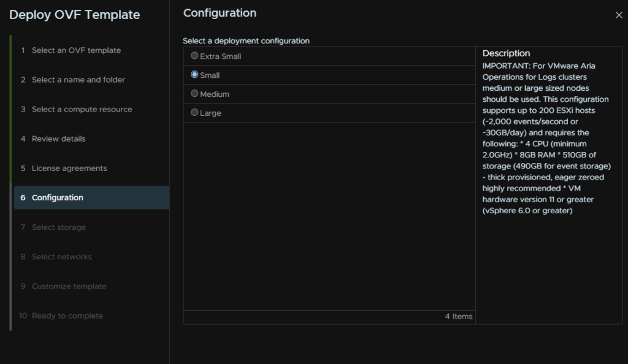This screenshot has height=364, width=628.
Task: Click the Medium label text
Action: click(215, 94)
